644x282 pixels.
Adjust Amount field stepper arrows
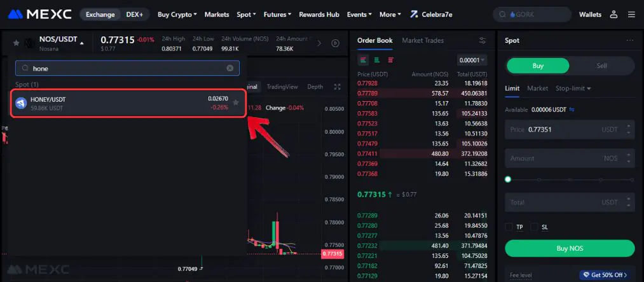628,159
